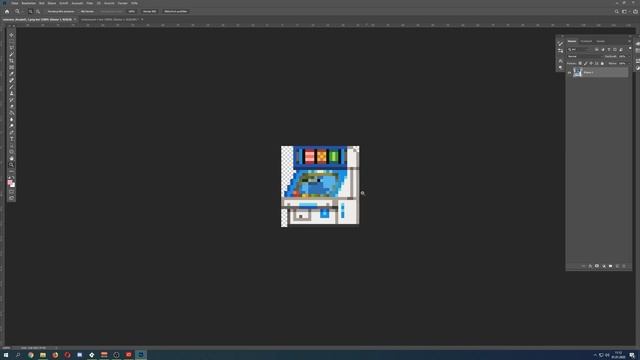
Task: Open the Windows notification center
Action: pyautogui.click(x=632, y=355)
